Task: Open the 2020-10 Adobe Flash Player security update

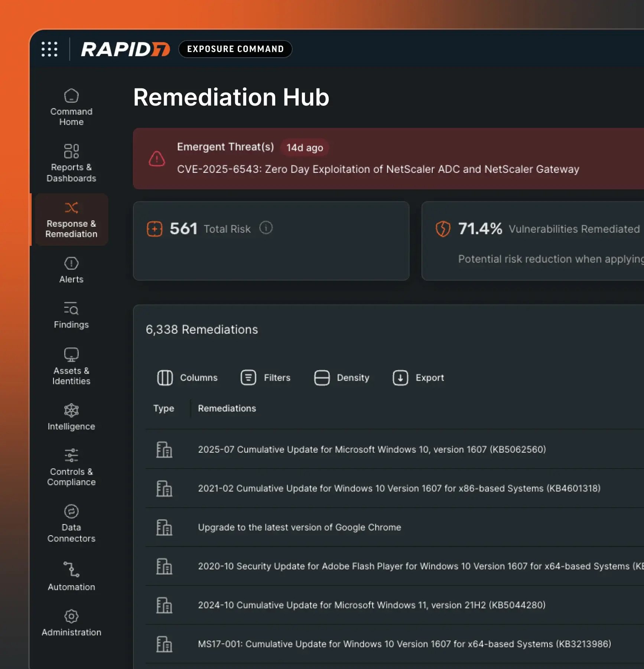Action: click(421, 566)
